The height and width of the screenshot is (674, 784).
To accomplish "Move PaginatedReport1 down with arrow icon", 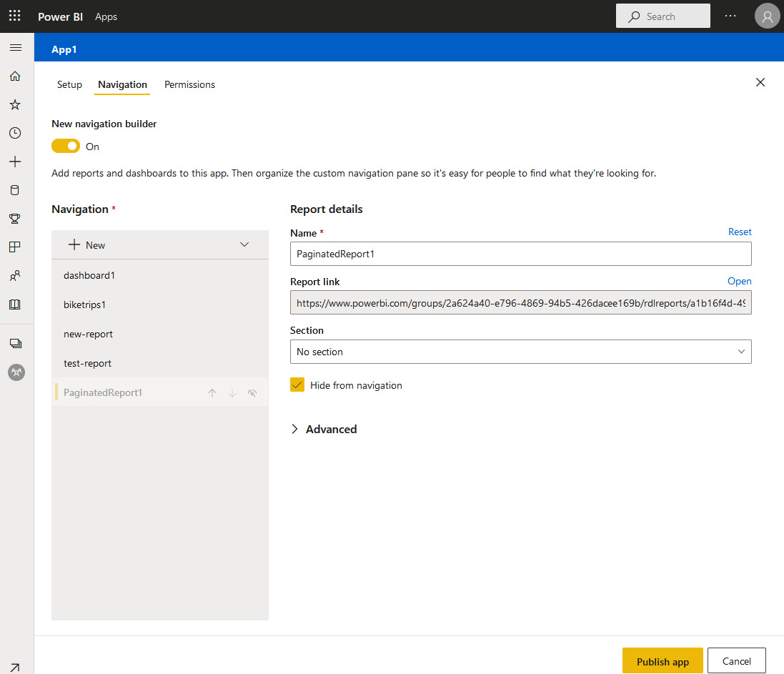I will (x=232, y=393).
